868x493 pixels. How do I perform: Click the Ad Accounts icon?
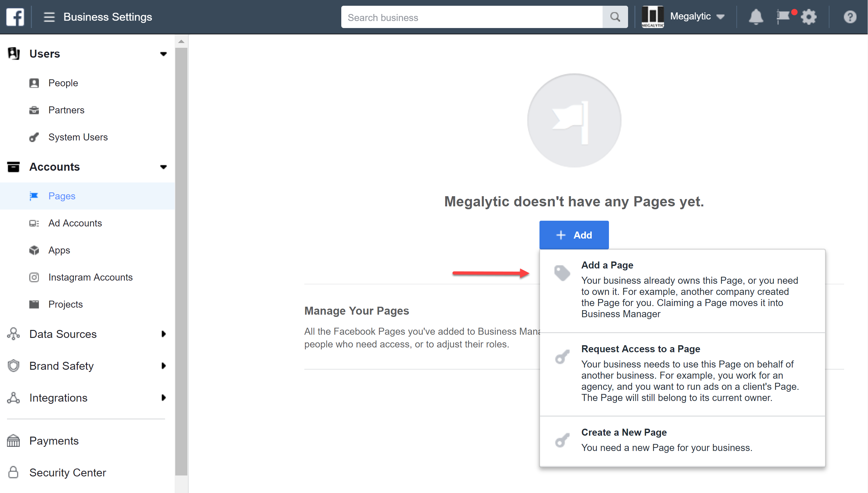pos(35,223)
